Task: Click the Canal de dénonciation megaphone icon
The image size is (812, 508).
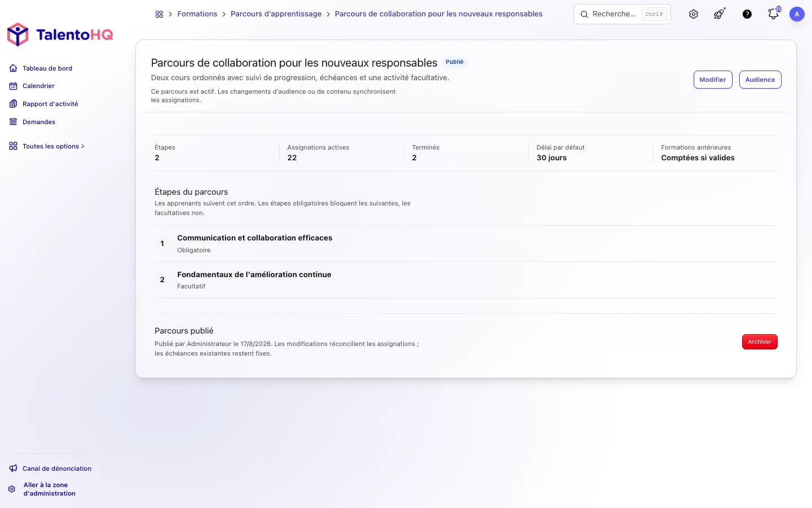Action: (x=13, y=468)
